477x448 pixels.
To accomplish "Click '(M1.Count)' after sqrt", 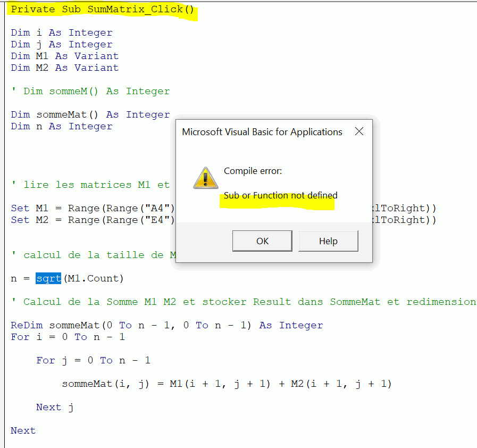I will pyautogui.click(x=94, y=278).
